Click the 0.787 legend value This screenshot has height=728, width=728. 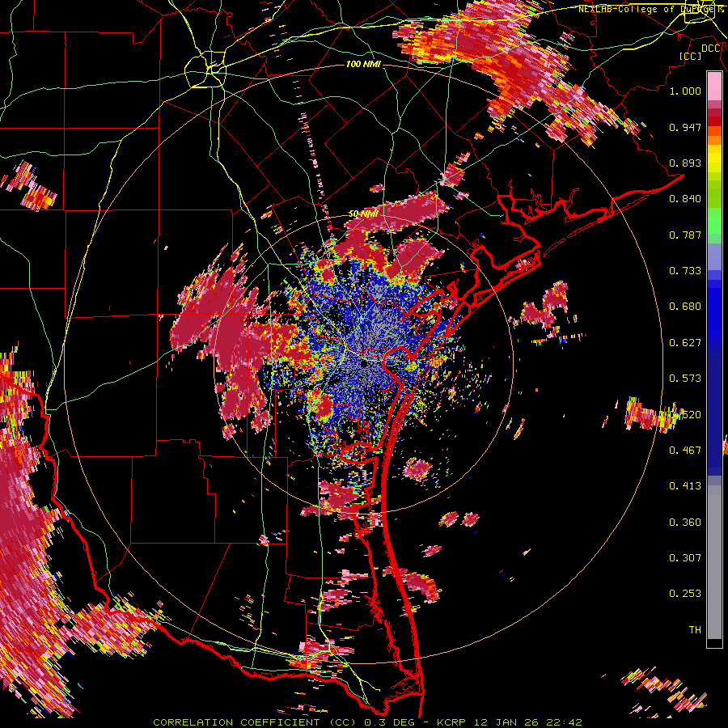685,235
